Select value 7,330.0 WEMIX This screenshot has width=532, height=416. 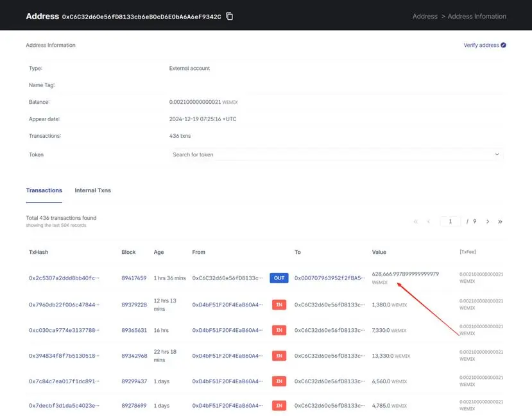(x=389, y=330)
